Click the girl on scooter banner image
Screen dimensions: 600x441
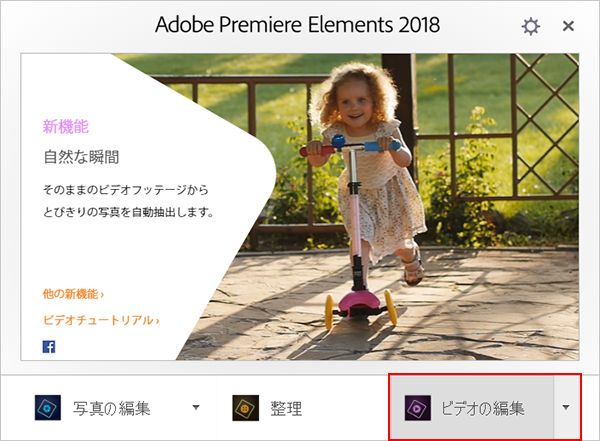(383, 207)
